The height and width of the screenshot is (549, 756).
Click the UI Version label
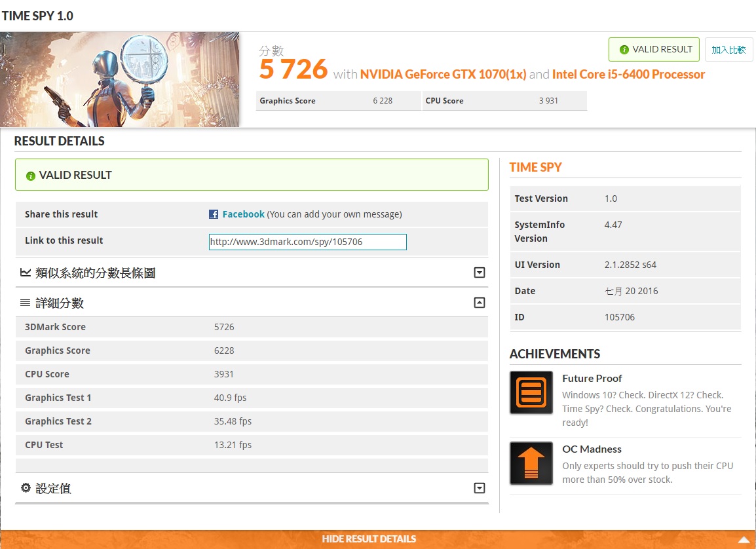(537, 265)
